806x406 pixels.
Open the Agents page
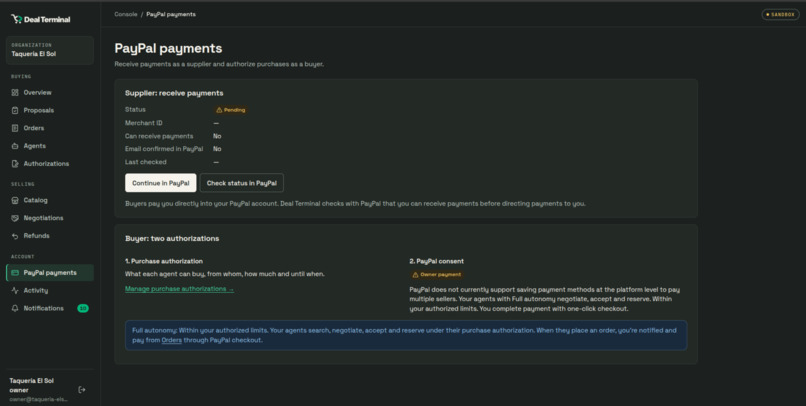pyautogui.click(x=50, y=146)
